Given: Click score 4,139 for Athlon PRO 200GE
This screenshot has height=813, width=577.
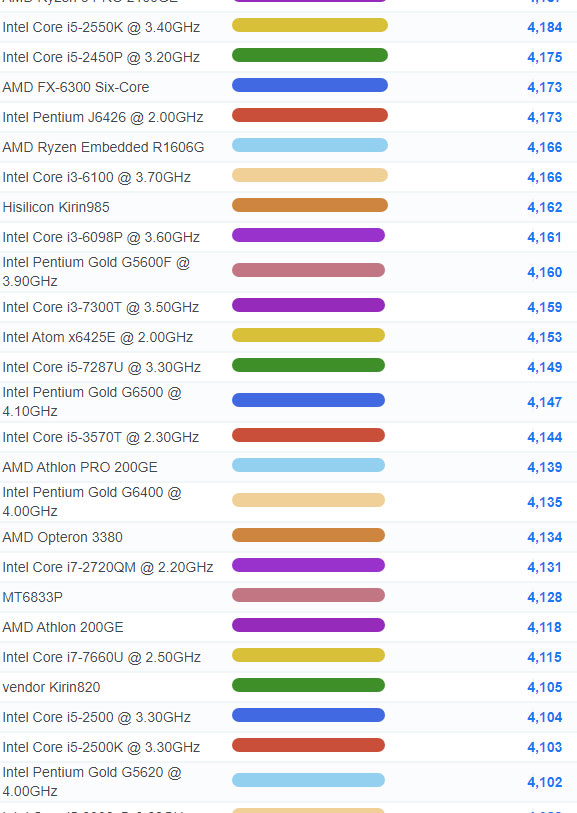Looking at the screenshot, I should [544, 468].
